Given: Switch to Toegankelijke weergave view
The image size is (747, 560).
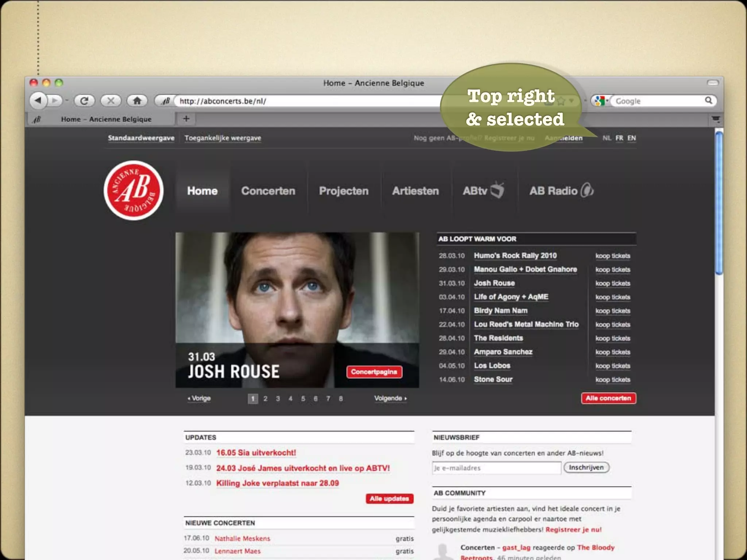Looking at the screenshot, I should (222, 138).
